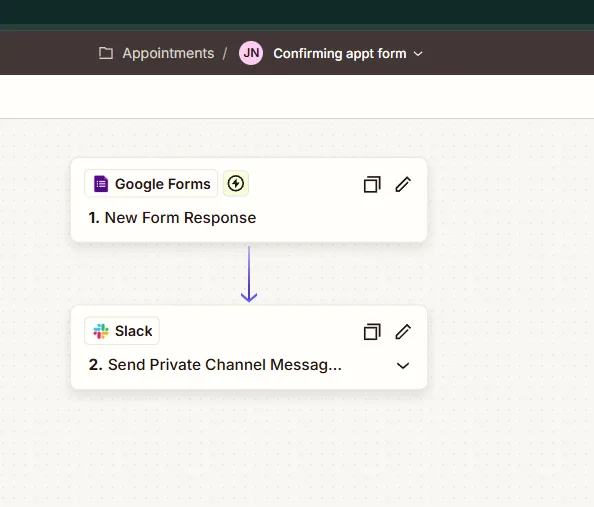Click the Slack app badge
This screenshot has height=507, width=594.
pyautogui.click(x=122, y=331)
